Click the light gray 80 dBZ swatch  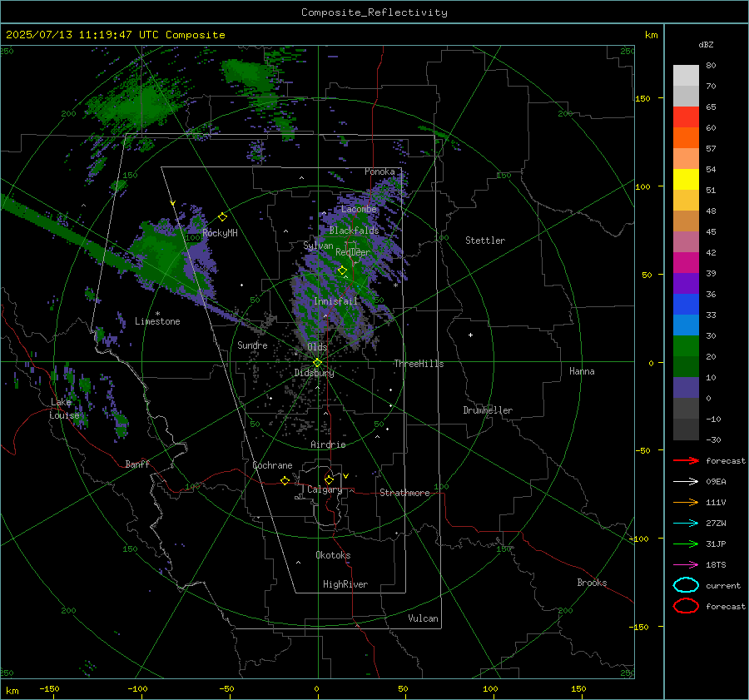[x=686, y=75]
